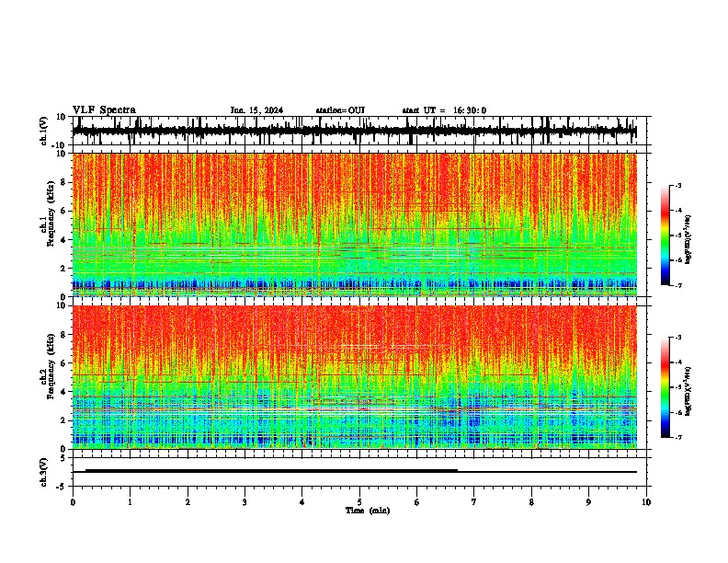Click time axis tick label "7"
Viewport: 728px width, 563px height.
[474, 502]
